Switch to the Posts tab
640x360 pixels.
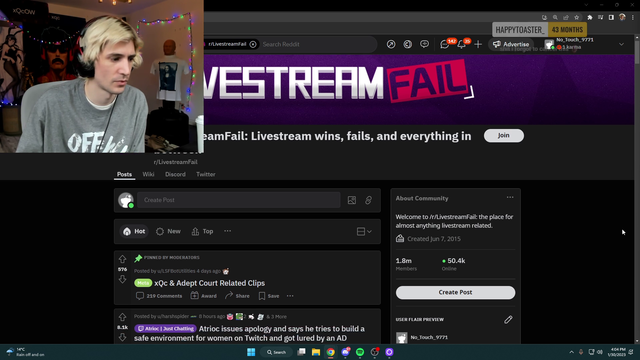pos(124,174)
